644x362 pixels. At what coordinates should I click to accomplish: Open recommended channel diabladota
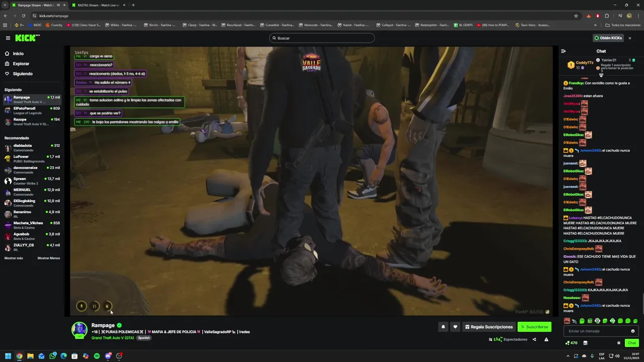(x=32, y=148)
